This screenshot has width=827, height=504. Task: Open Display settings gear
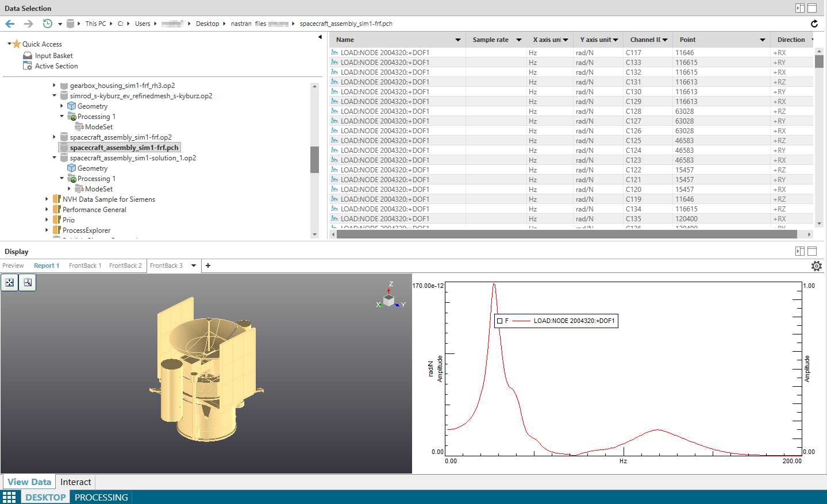[816, 266]
